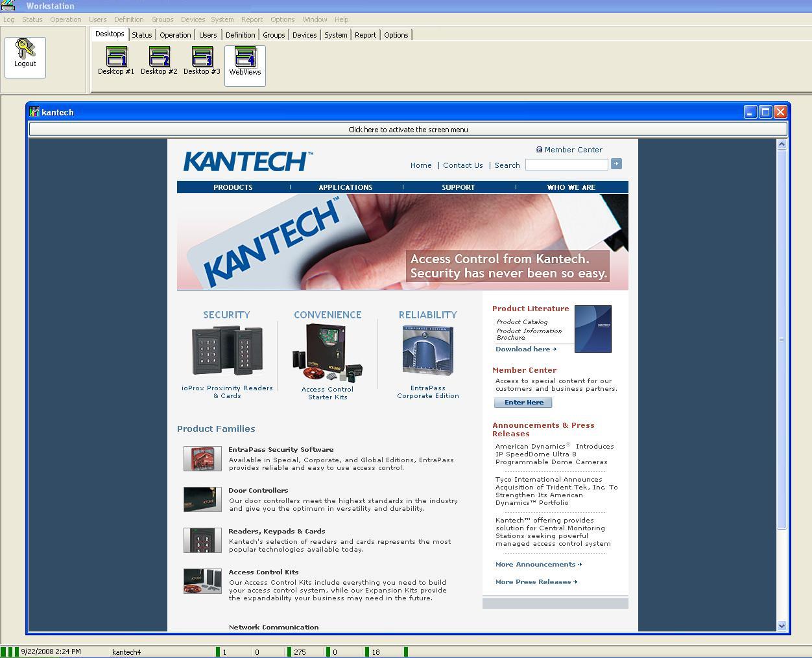This screenshot has width=812, height=658.
Task: Click the EntraPass Corporate Edition box image
Action: [427, 350]
